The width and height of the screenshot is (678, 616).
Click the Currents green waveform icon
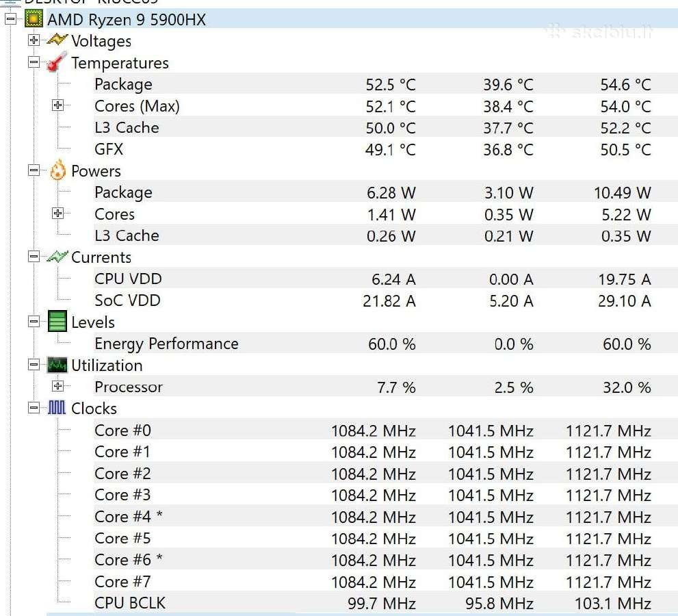tap(57, 257)
